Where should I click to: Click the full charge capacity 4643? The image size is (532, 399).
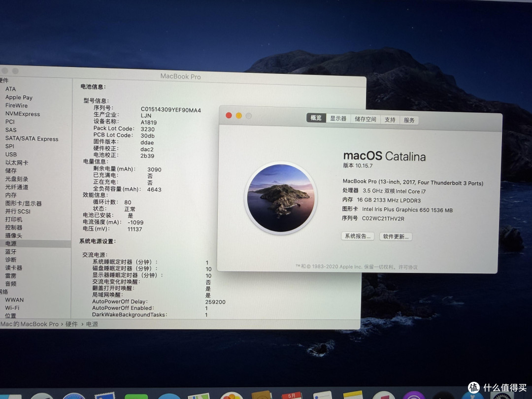[x=154, y=190]
